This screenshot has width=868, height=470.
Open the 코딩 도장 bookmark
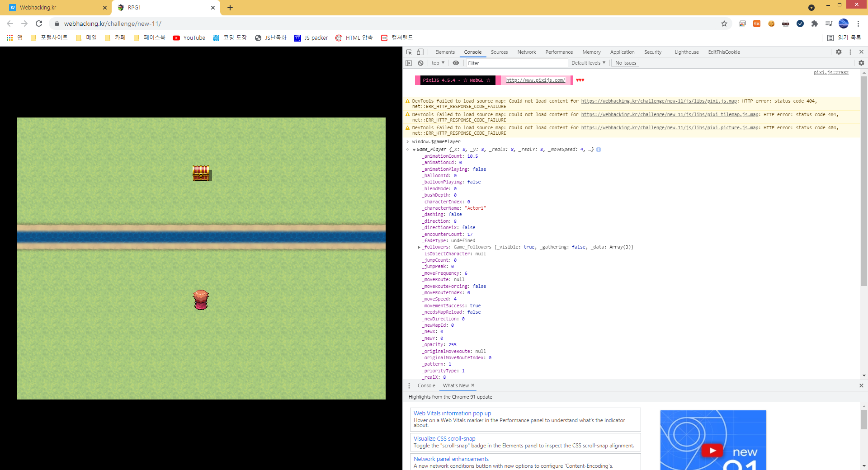(230, 38)
